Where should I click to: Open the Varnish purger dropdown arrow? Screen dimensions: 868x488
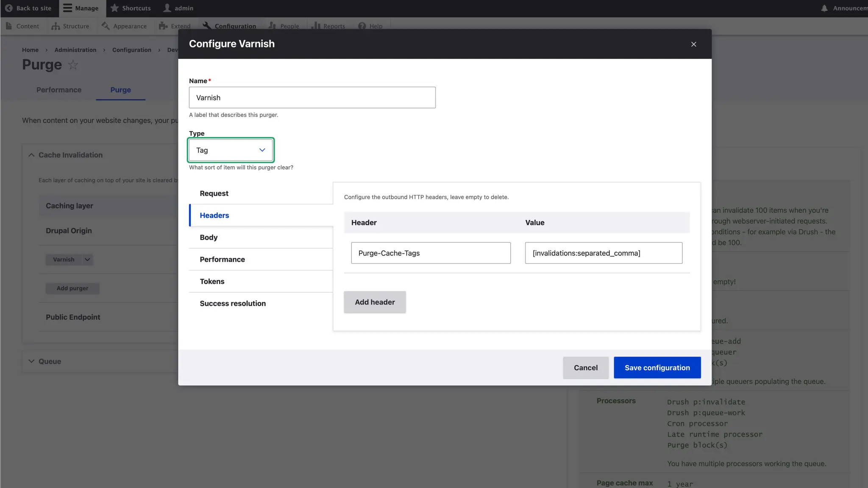pyautogui.click(x=87, y=260)
